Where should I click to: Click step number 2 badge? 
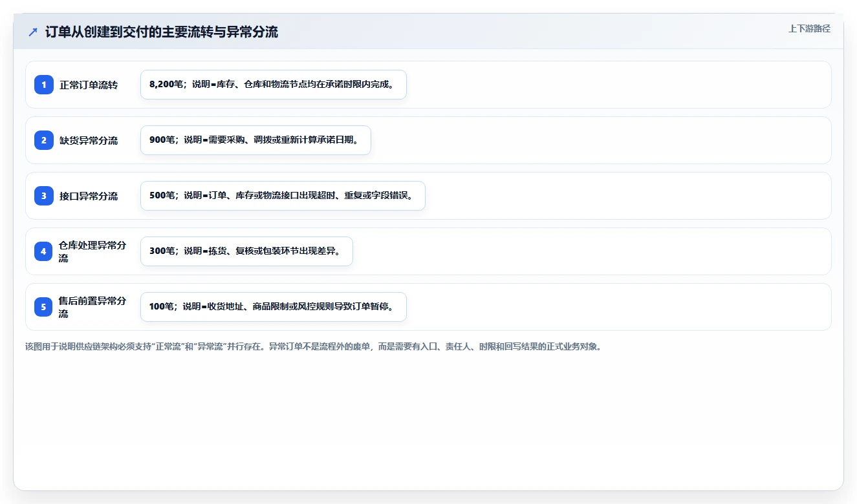point(44,140)
